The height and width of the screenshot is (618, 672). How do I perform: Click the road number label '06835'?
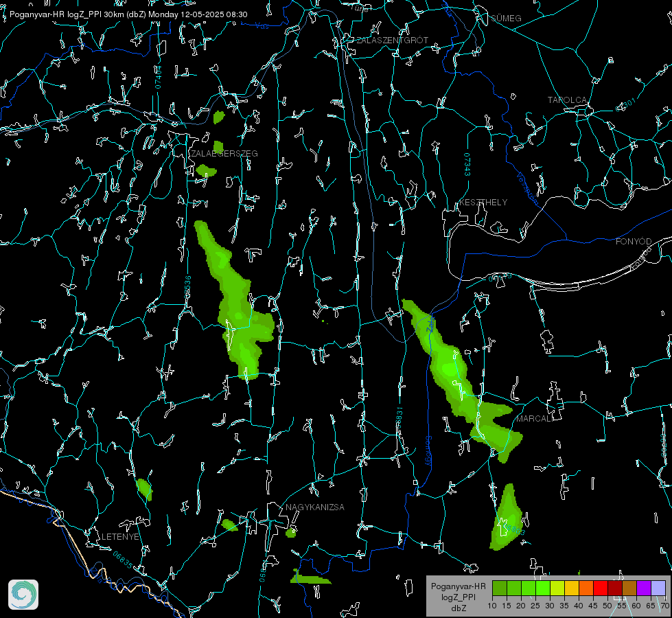(123, 560)
